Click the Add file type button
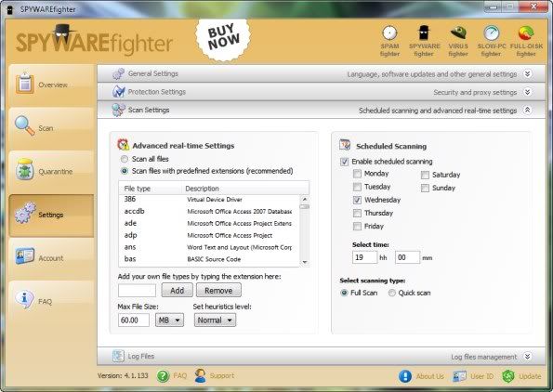553x392 pixels. click(x=177, y=291)
